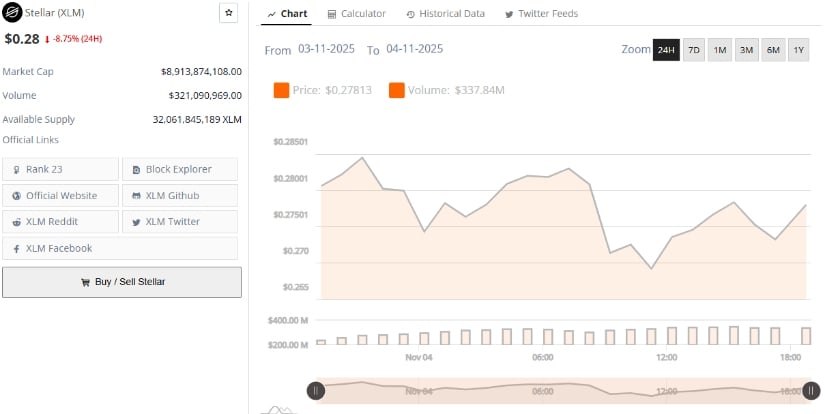This screenshot has width=825, height=414.
Task: Visit the Official Website link
Action: click(60, 195)
